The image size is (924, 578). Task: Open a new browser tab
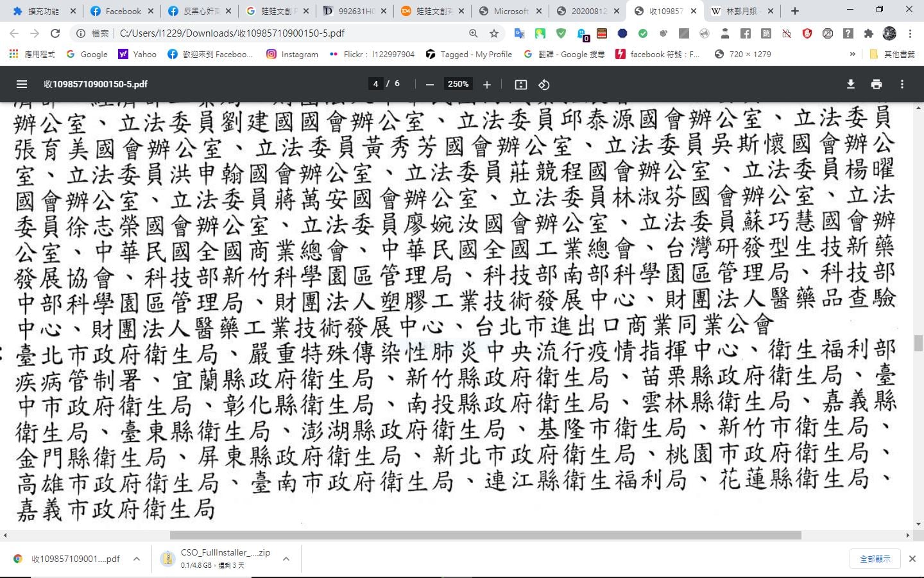795,11
